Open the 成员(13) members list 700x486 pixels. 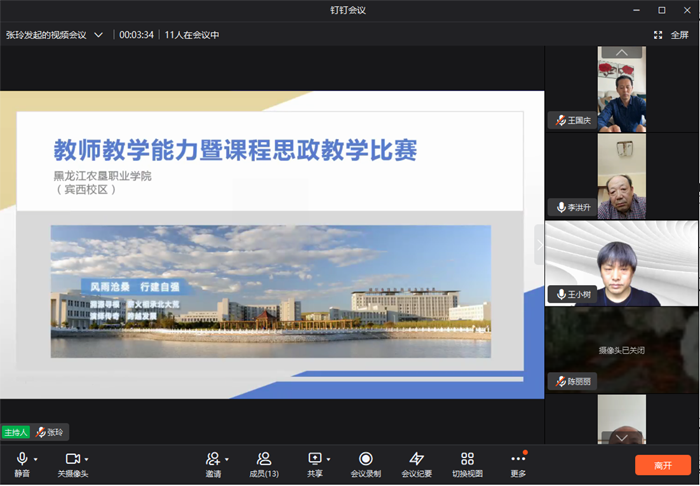[x=264, y=464]
